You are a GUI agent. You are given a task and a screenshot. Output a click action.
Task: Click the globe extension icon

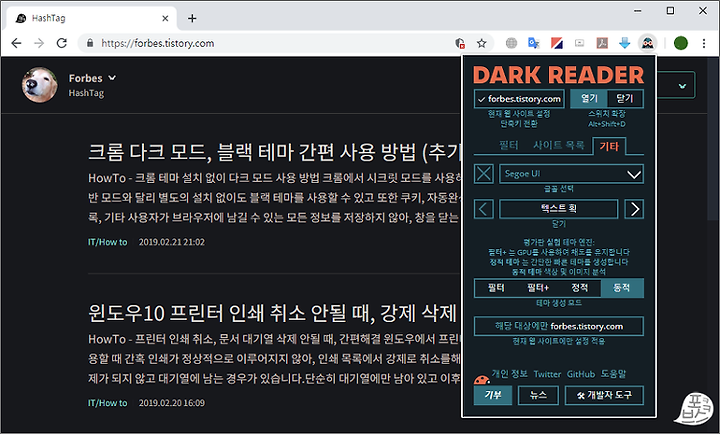[x=511, y=43]
